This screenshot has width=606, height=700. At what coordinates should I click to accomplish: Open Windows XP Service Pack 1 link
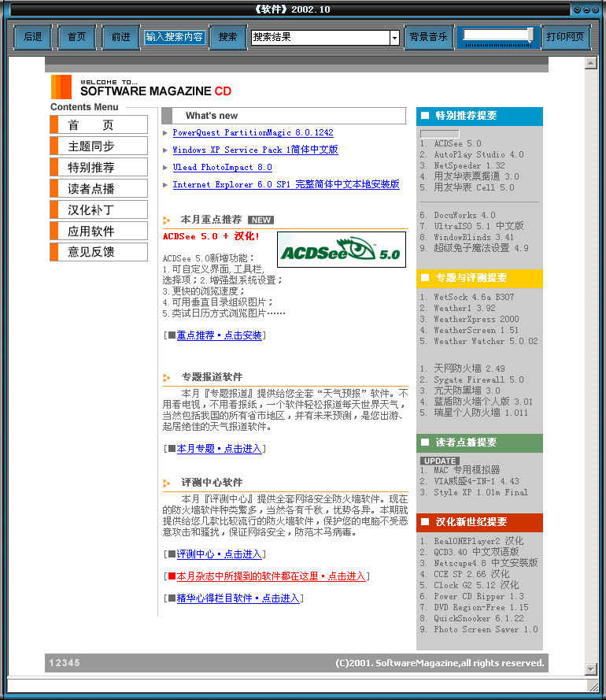[255, 150]
